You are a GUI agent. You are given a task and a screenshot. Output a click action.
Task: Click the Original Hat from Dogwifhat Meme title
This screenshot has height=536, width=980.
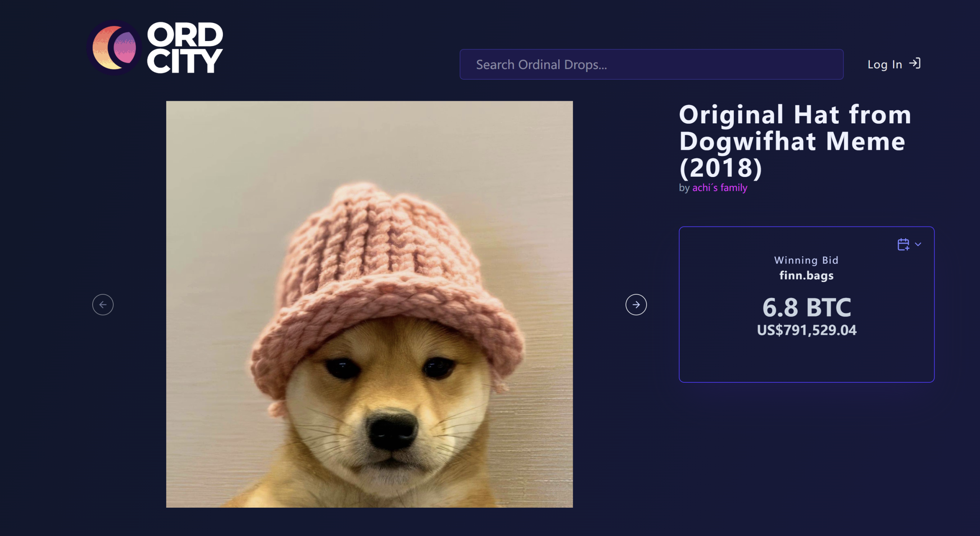click(x=795, y=141)
